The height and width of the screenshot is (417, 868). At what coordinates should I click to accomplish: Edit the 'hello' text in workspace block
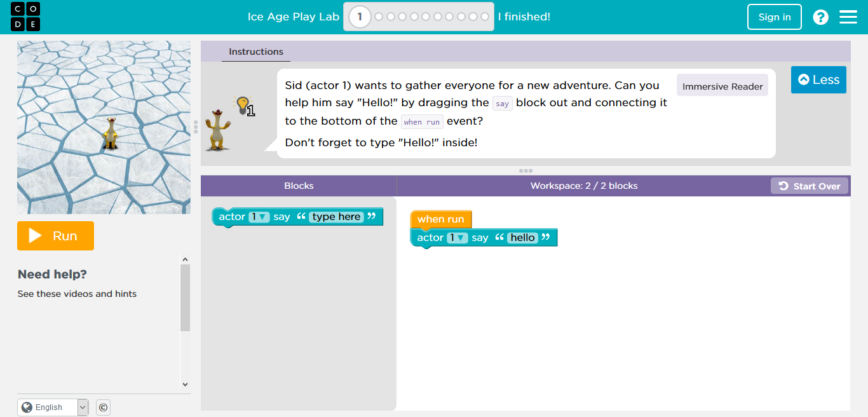tap(523, 238)
